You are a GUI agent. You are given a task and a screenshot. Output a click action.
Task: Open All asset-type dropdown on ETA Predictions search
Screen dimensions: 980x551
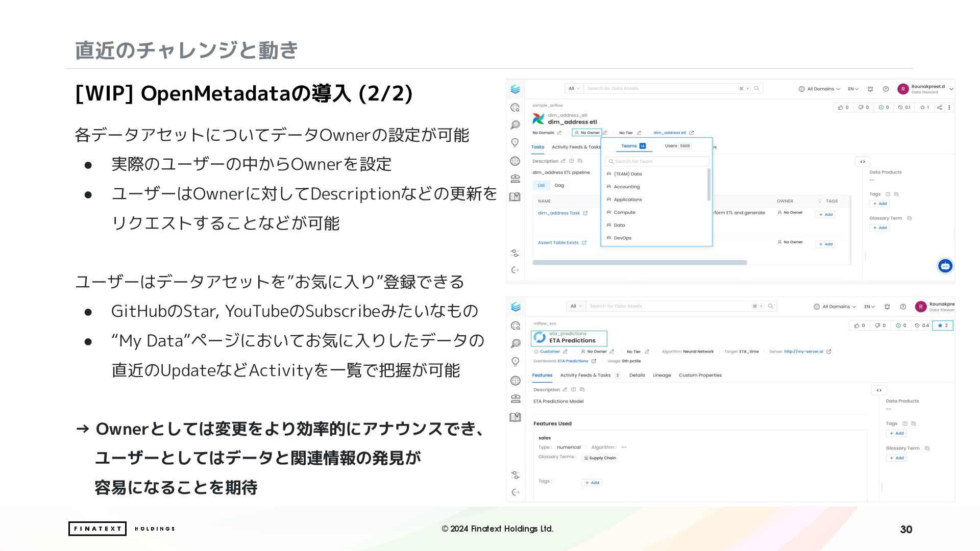[x=576, y=306]
